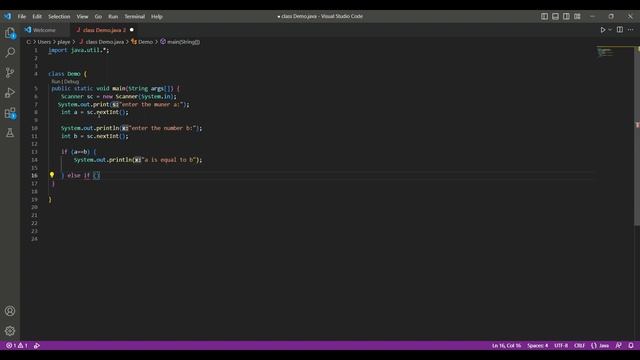Open the Explorer view in activity bar
The height and width of the screenshot is (360, 640).
tap(10, 33)
